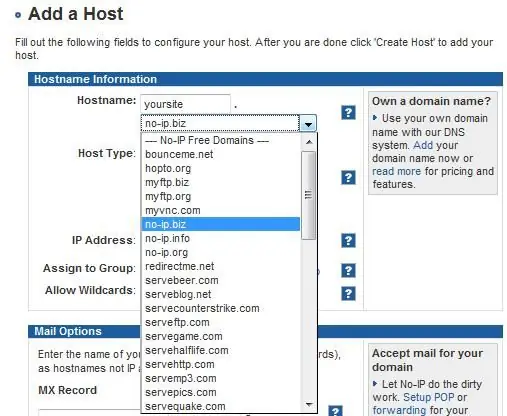Open help icon for Allow Wildcards
The height and width of the screenshot is (416, 507).
click(348, 294)
